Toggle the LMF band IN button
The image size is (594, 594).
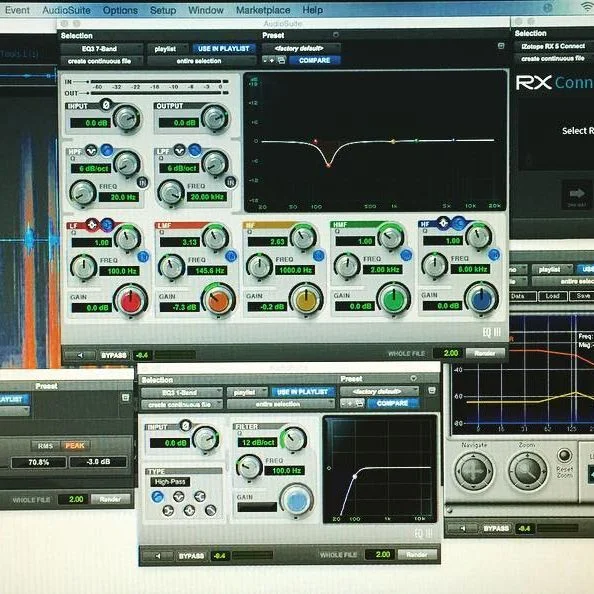coord(231,256)
